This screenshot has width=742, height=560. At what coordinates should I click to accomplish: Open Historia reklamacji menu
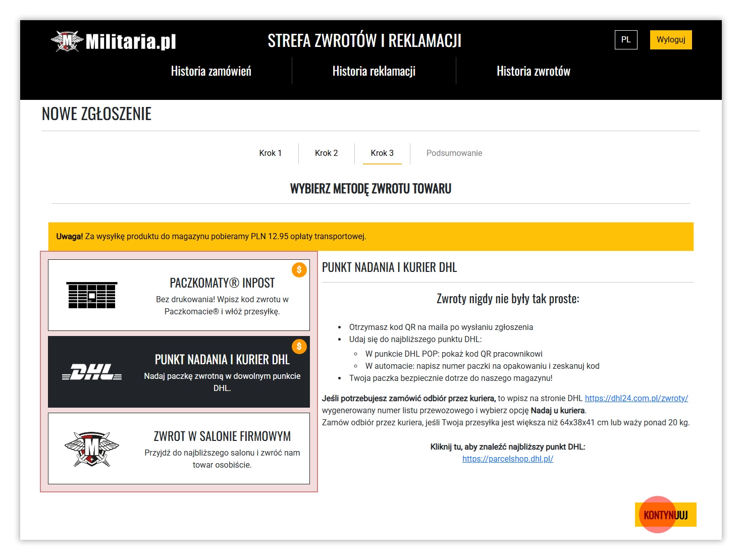(374, 71)
